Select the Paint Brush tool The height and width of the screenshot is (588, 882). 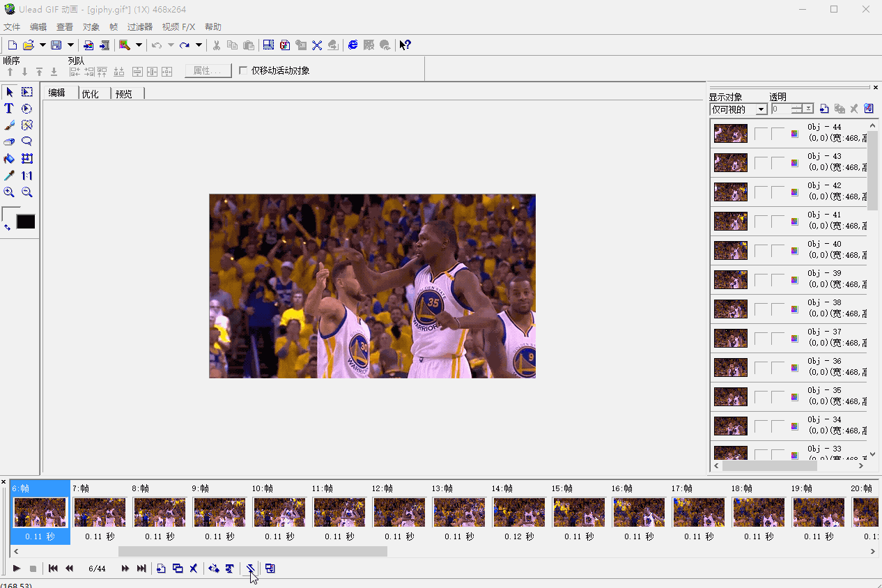pos(9,125)
